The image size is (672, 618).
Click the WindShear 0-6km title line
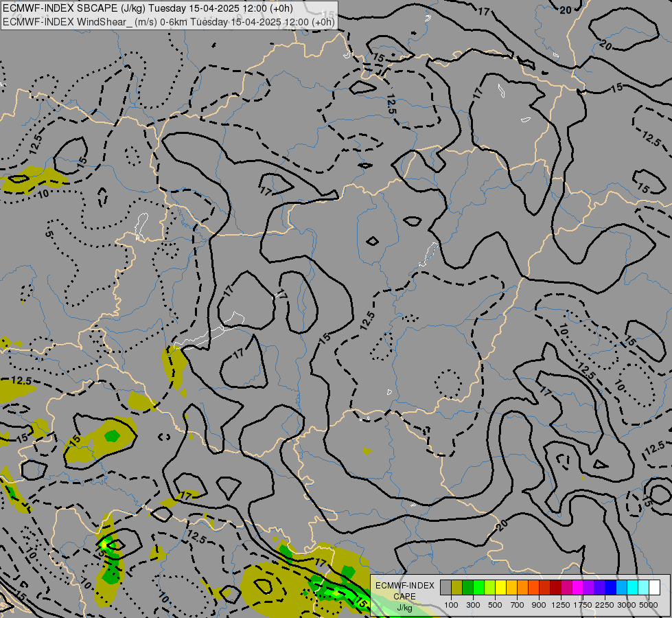(x=168, y=22)
